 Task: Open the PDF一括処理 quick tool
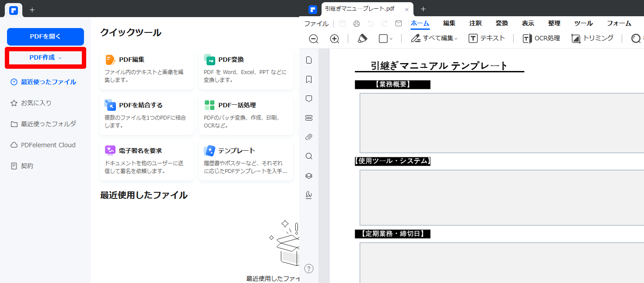[246, 115]
